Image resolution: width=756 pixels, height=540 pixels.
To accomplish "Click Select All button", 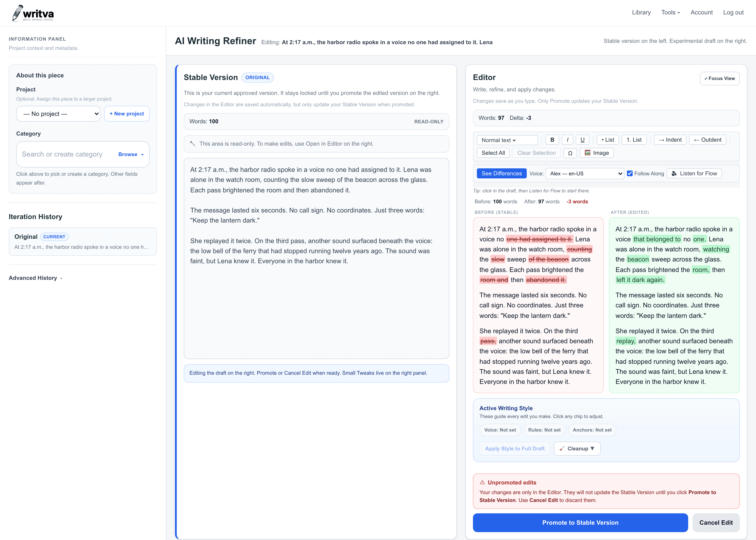I will pyautogui.click(x=493, y=153).
